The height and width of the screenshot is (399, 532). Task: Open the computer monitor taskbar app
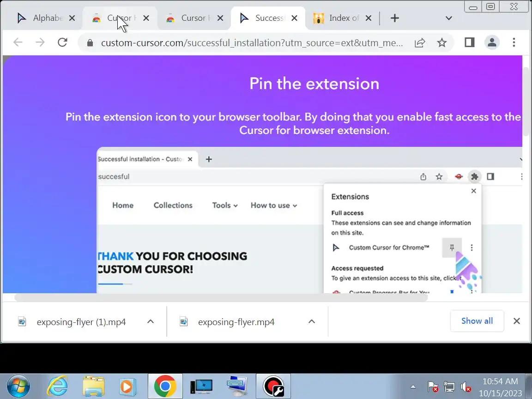(x=201, y=386)
